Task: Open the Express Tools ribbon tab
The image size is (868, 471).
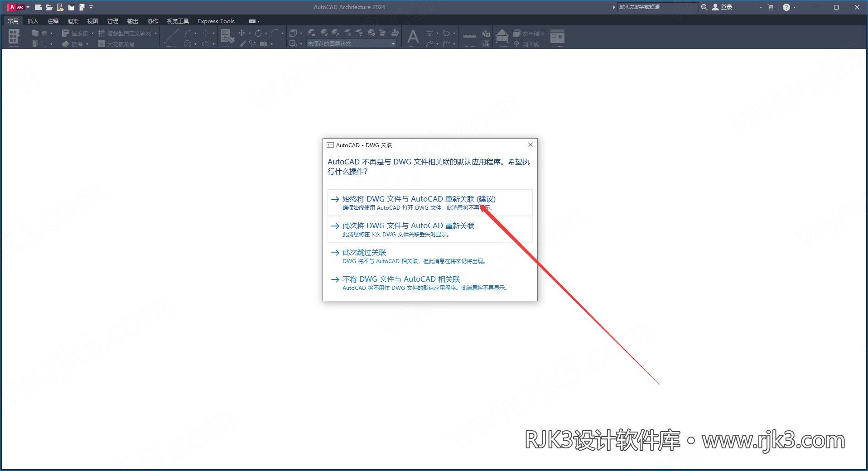Action: pos(216,21)
